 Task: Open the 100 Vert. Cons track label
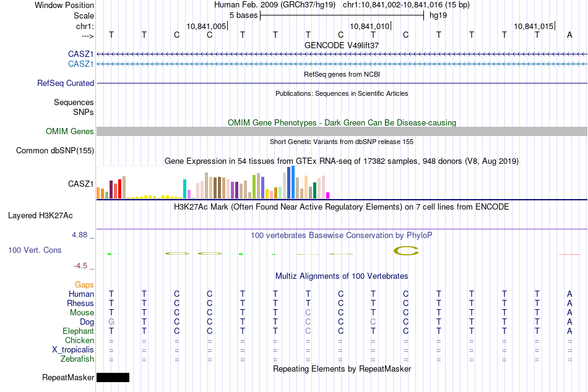(35, 250)
